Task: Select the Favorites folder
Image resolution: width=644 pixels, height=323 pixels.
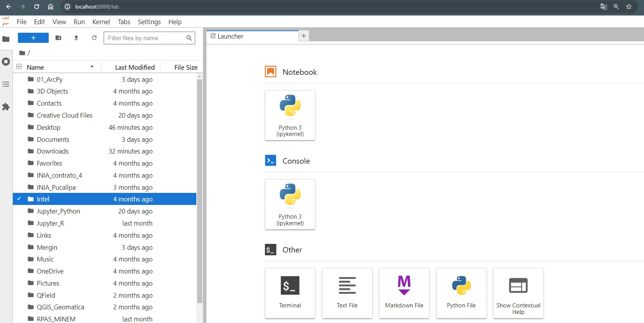Action: coord(104,163)
